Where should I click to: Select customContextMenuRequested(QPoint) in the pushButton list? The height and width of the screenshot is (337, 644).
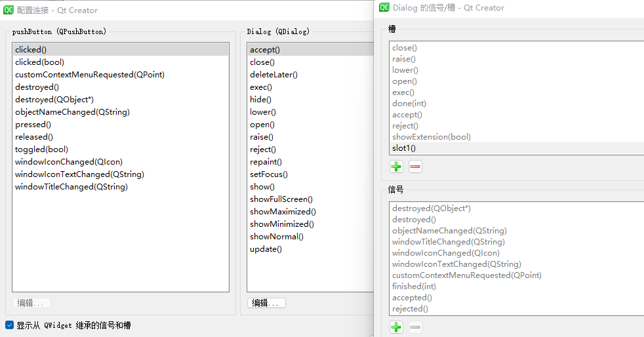coord(120,75)
